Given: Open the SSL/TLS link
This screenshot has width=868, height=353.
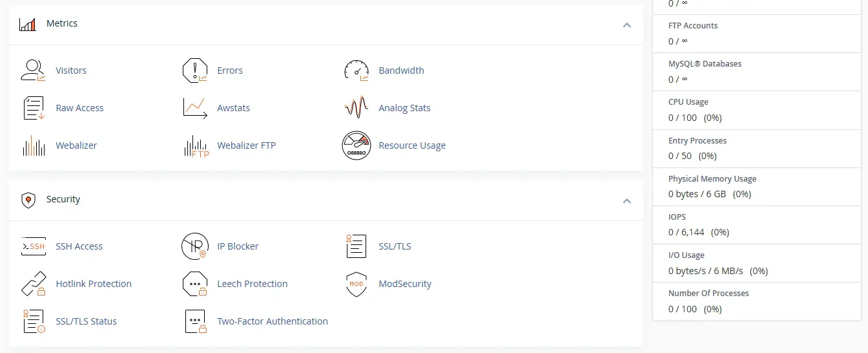Looking at the screenshot, I should [x=395, y=246].
